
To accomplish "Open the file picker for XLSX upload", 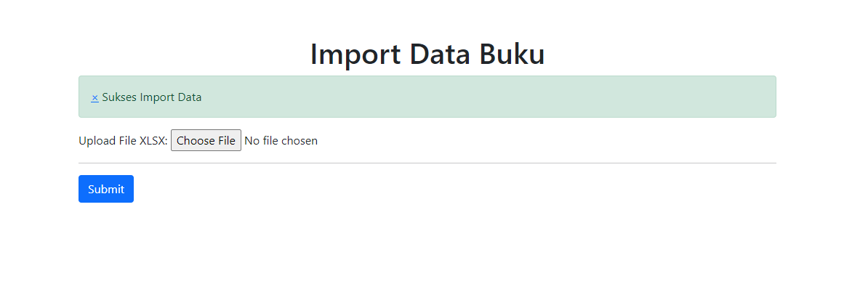I will coord(206,140).
